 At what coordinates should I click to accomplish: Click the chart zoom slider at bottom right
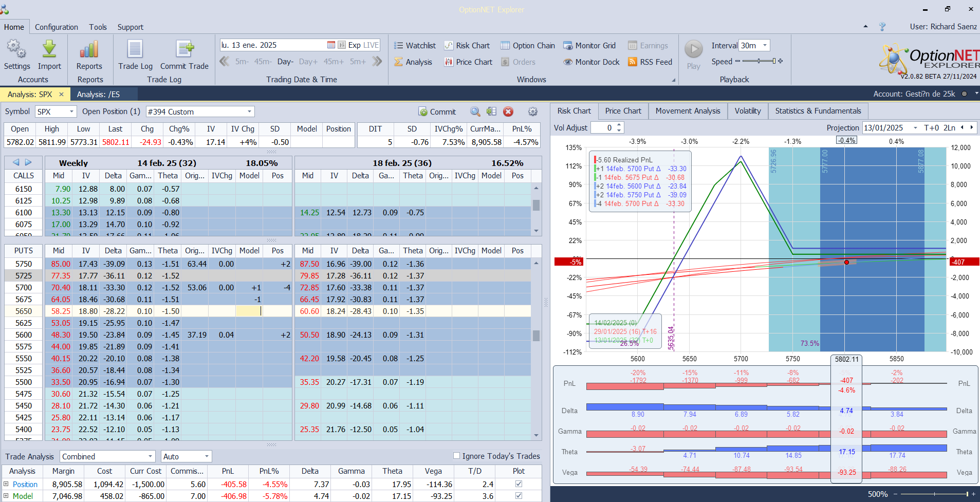(x=934, y=494)
